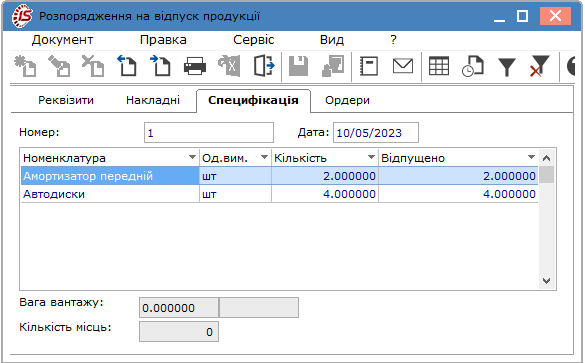Click the Excel export toolbar icon
Image resolution: width=585 pixels, height=363 pixels.
[x=229, y=66]
